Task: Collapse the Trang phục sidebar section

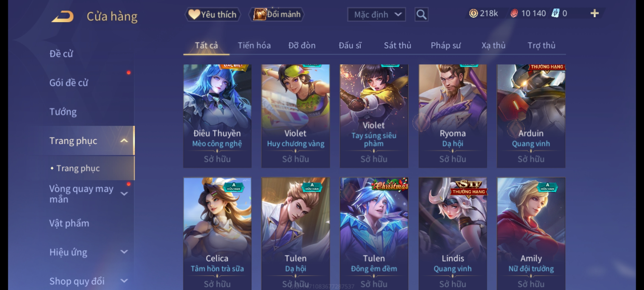Action: coord(124,141)
